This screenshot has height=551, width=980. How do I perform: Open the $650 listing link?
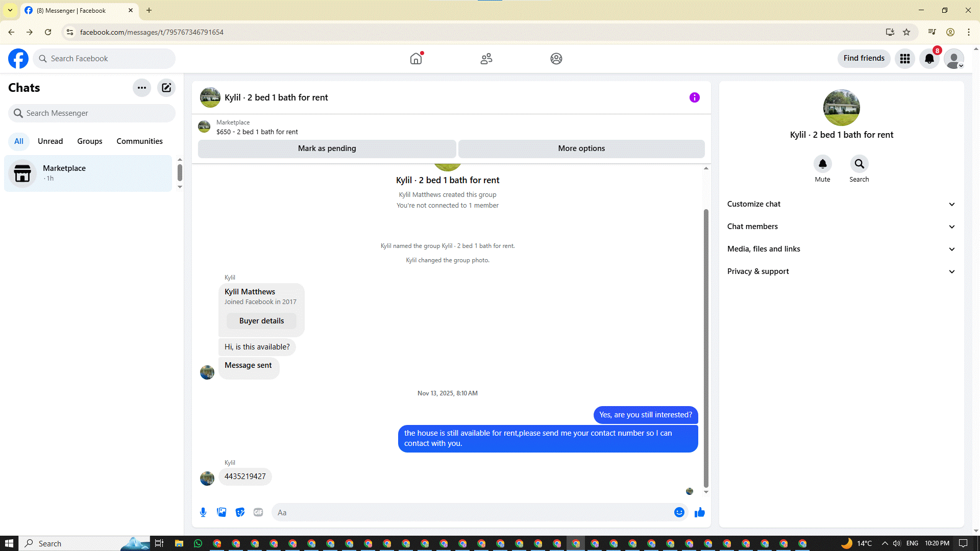pos(257,132)
